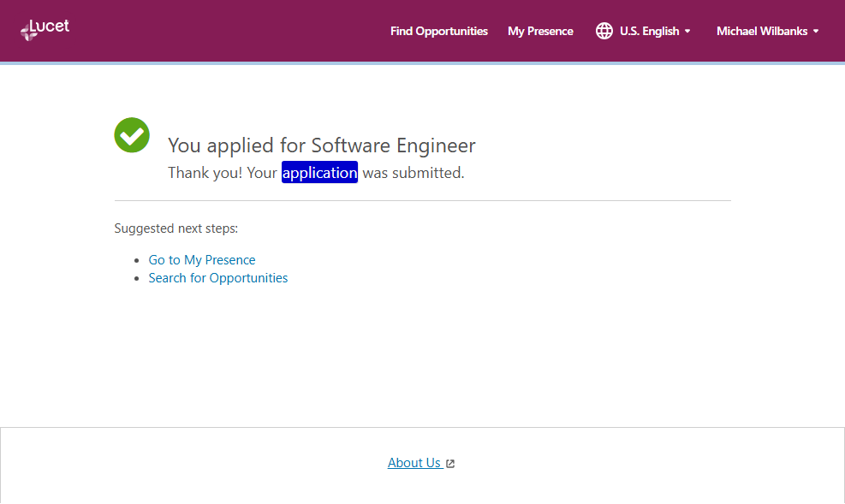Click the "Suggested next steps:" label
Screen dimensions: 845x504
point(176,228)
